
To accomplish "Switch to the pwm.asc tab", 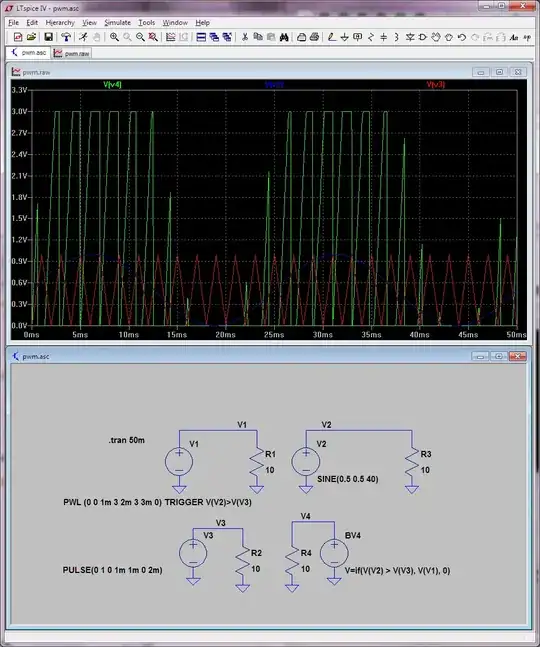I will 28,53.
